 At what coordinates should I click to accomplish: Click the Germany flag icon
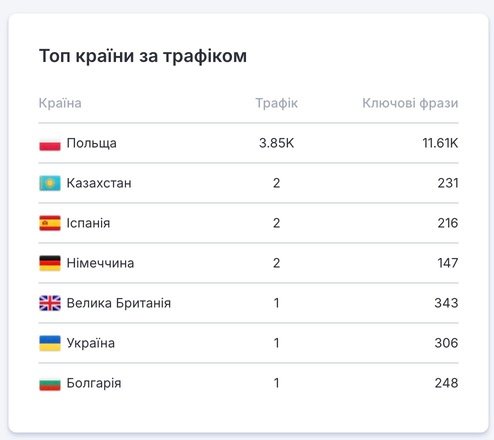[50, 263]
